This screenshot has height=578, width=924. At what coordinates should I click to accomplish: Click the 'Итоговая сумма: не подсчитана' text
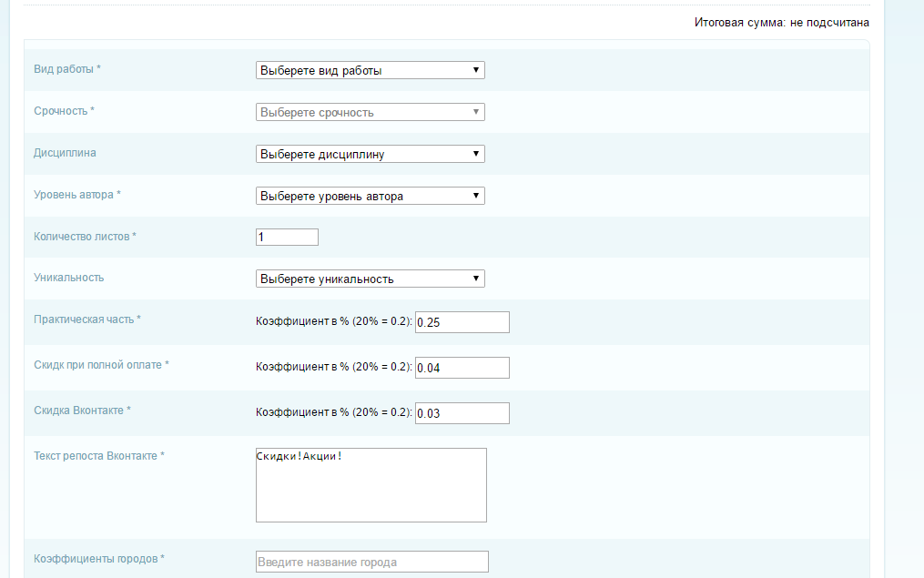click(x=781, y=23)
